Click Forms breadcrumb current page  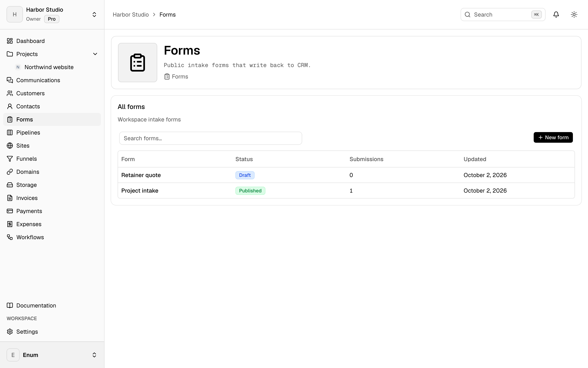(167, 15)
